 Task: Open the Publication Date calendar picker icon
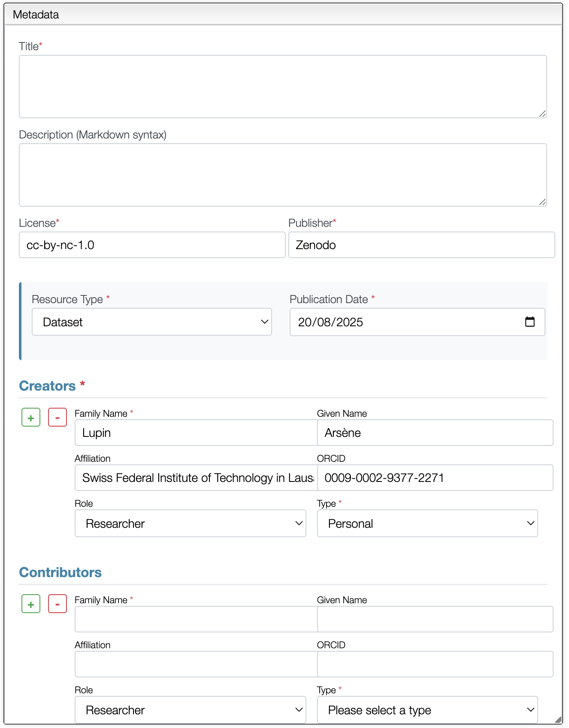pos(530,322)
